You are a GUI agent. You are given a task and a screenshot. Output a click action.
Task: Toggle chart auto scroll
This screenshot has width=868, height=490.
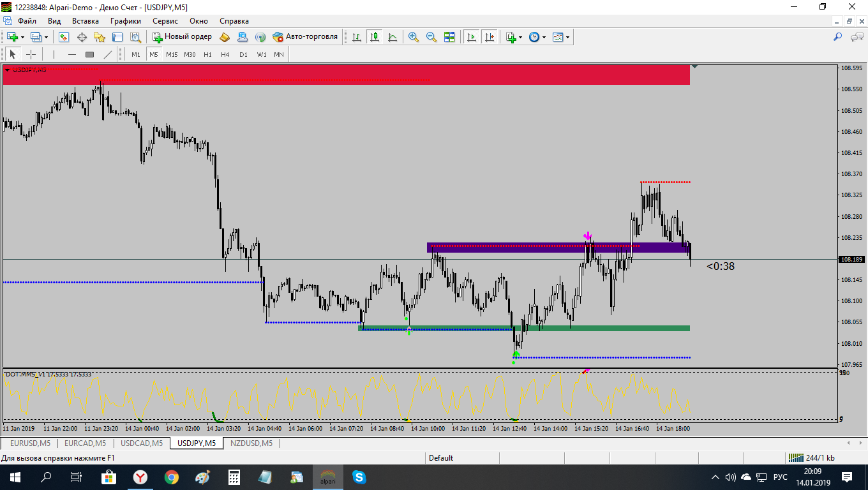click(x=472, y=37)
